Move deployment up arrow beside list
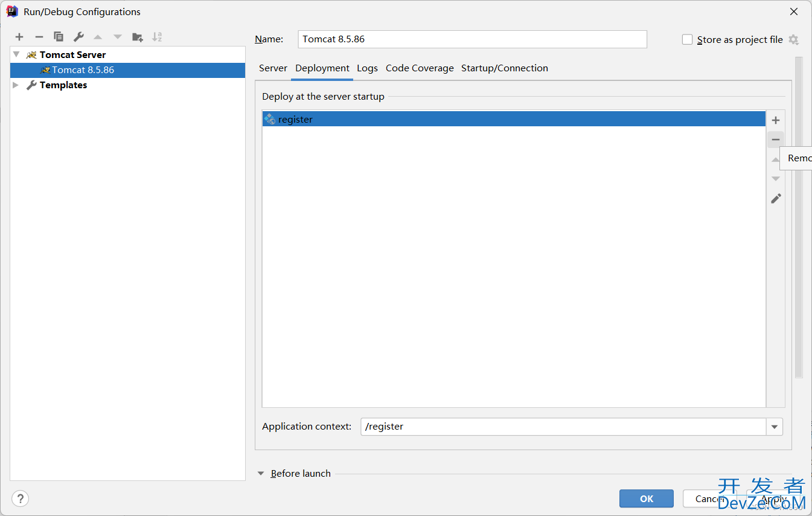This screenshot has height=516, width=812. pos(776,160)
